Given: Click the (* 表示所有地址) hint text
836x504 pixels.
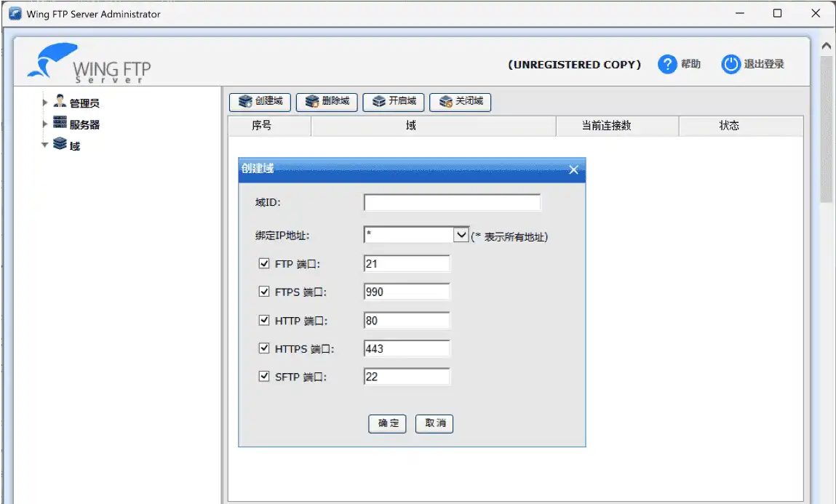Looking at the screenshot, I should pyautogui.click(x=509, y=236).
